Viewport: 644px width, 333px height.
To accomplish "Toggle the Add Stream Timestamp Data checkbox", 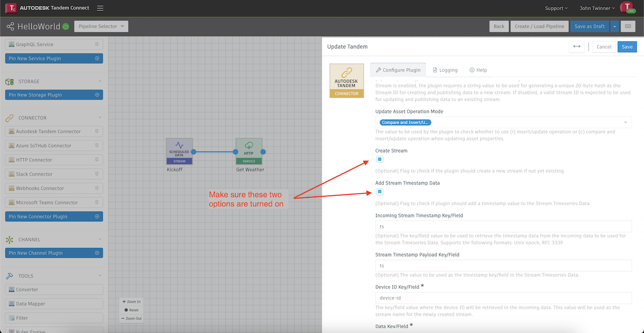I will click(x=379, y=192).
